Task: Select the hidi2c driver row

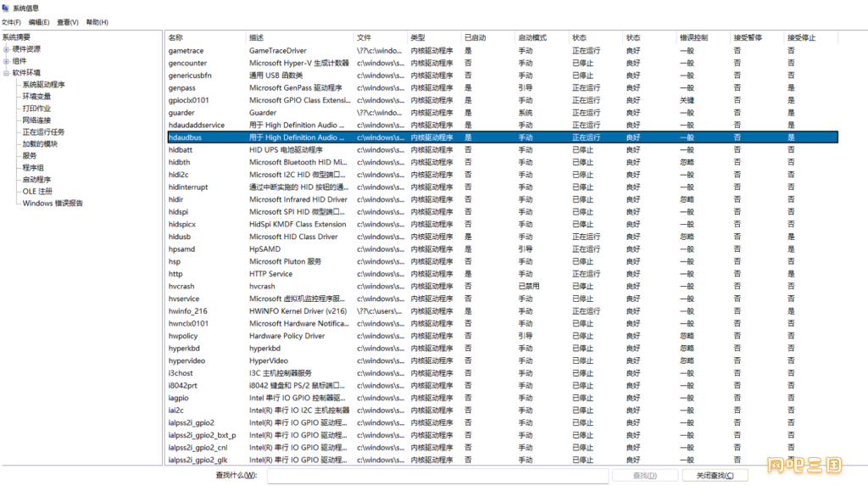Action: pyautogui.click(x=503, y=175)
